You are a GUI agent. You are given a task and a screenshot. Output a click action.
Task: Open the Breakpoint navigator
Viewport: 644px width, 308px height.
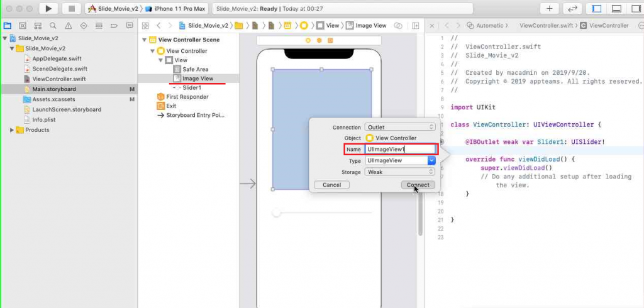tap(114, 26)
